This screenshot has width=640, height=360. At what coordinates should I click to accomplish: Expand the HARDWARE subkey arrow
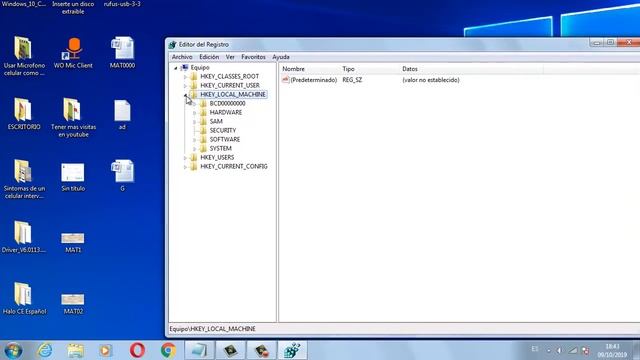[x=195, y=113]
